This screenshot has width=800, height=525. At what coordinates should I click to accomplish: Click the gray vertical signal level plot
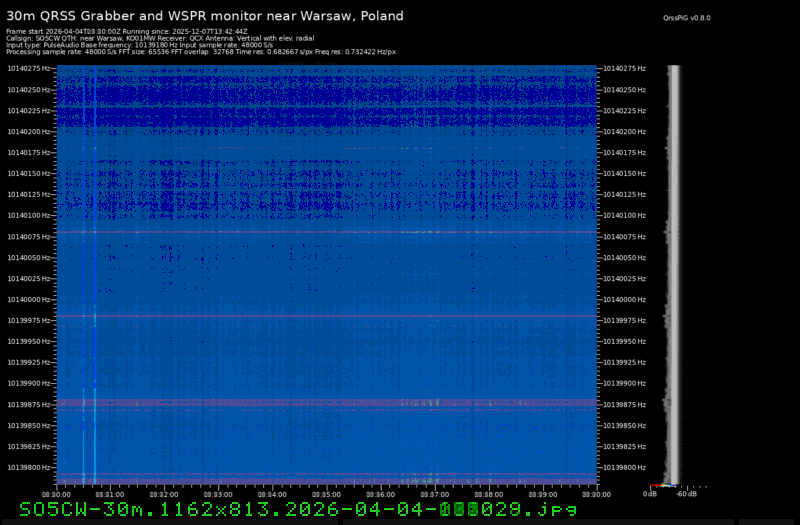(673, 274)
